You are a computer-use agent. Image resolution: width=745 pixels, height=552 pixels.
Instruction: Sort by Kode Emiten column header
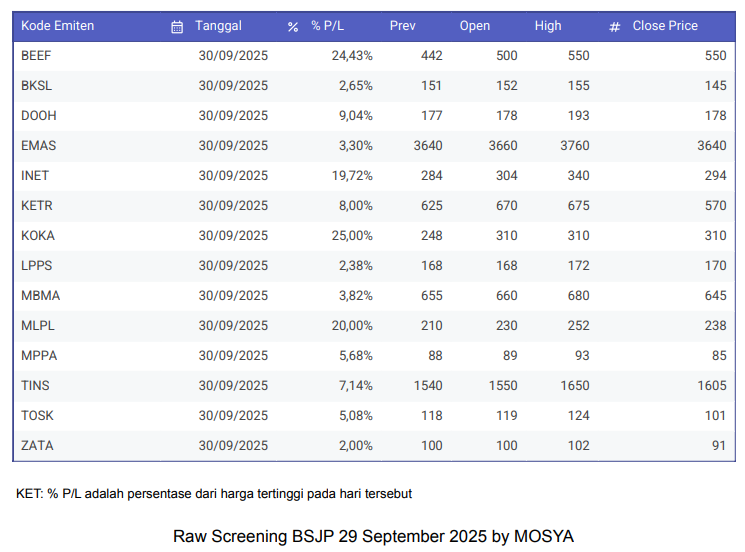[57, 26]
